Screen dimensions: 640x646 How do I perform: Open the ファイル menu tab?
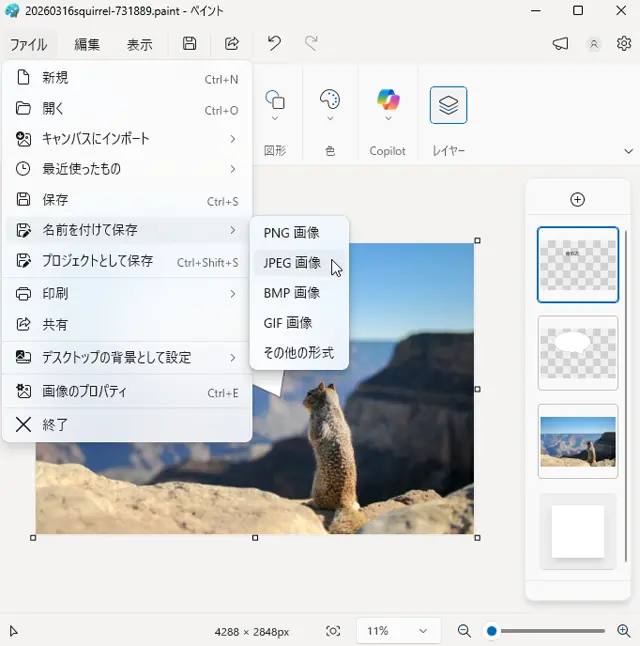pos(28,44)
